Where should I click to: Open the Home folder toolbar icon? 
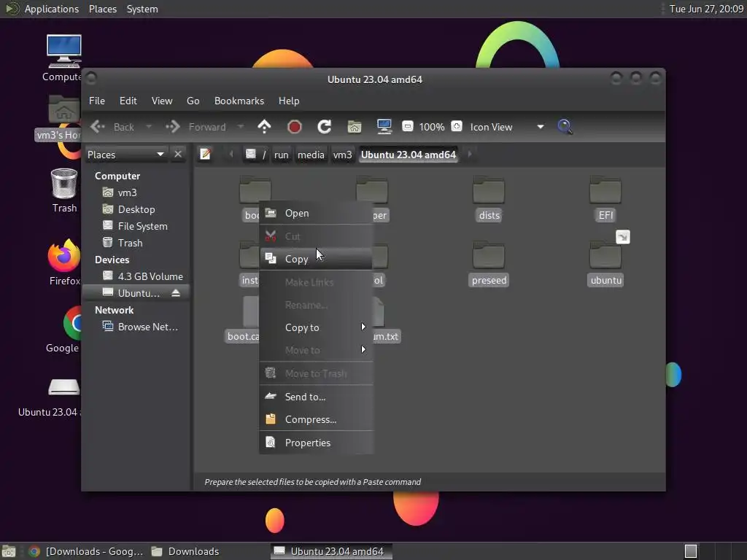[x=355, y=127]
